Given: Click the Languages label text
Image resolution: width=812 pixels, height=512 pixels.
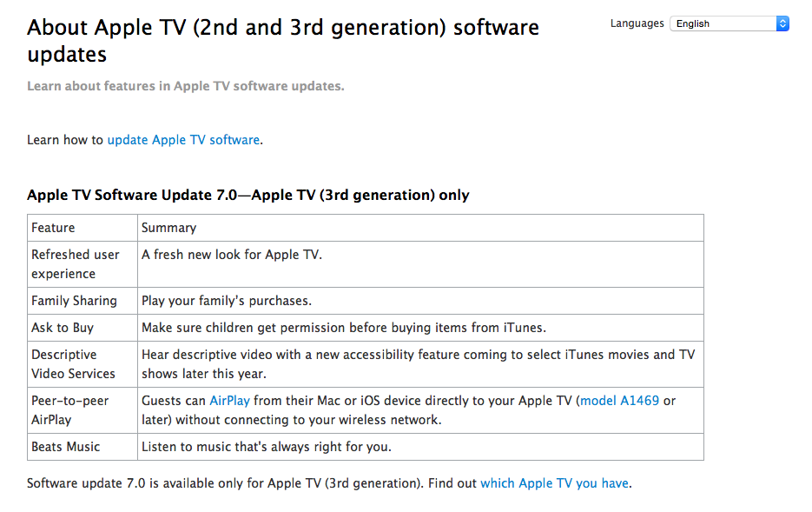Looking at the screenshot, I should coord(637,23).
